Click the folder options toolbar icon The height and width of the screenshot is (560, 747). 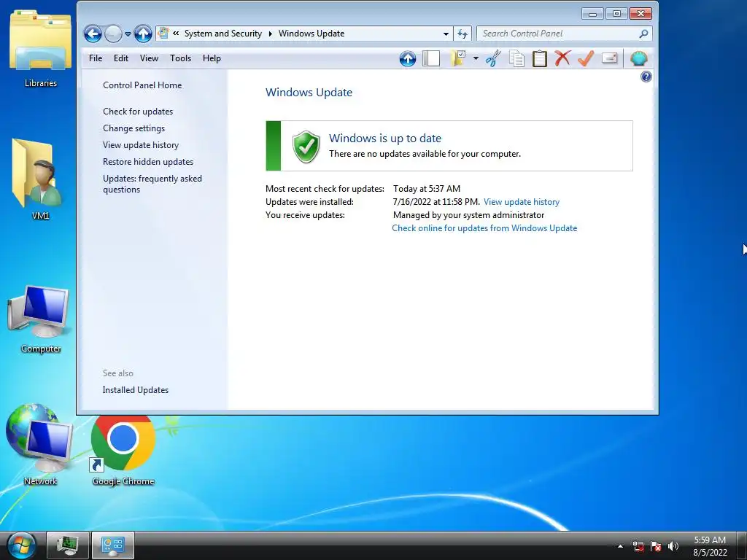[x=458, y=58]
